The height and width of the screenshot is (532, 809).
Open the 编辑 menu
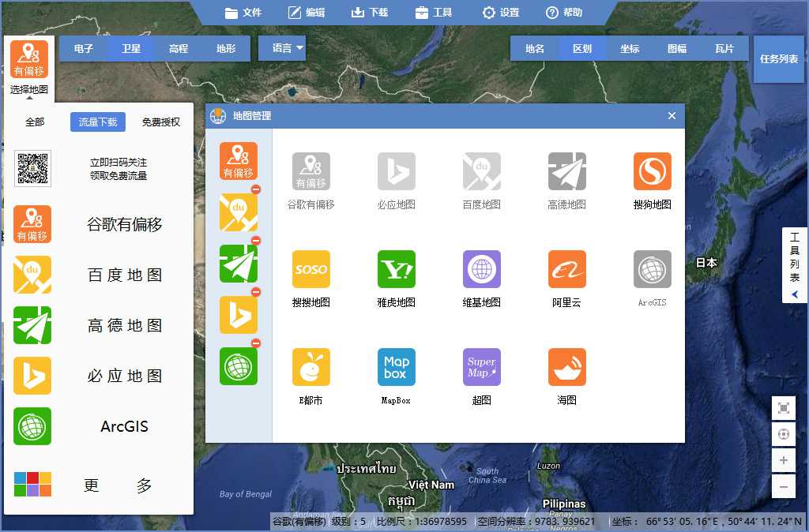[307, 13]
